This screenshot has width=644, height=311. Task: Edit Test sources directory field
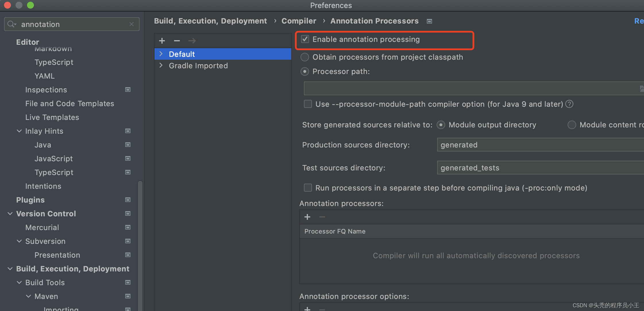540,168
